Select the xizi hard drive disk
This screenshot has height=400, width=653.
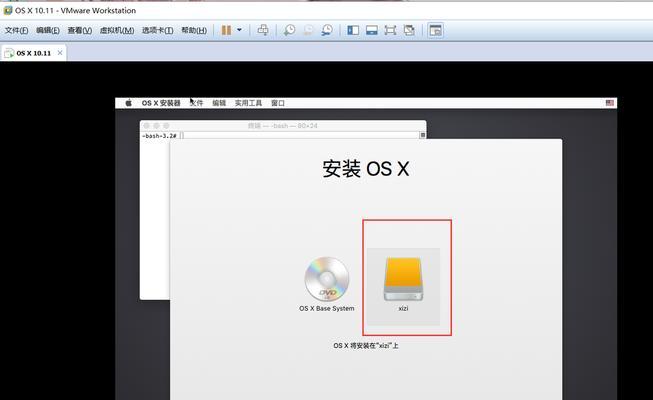tap(403, 286)
